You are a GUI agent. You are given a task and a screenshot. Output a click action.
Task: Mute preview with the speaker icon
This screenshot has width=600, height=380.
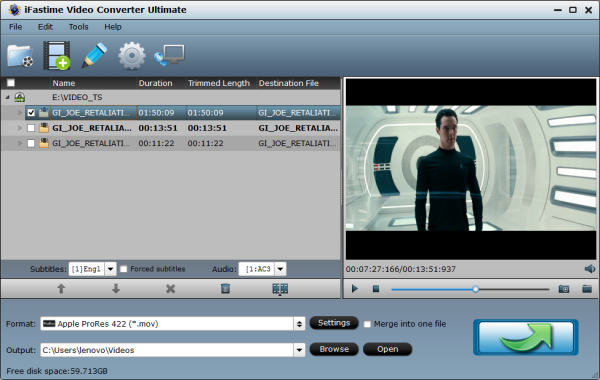590,269
